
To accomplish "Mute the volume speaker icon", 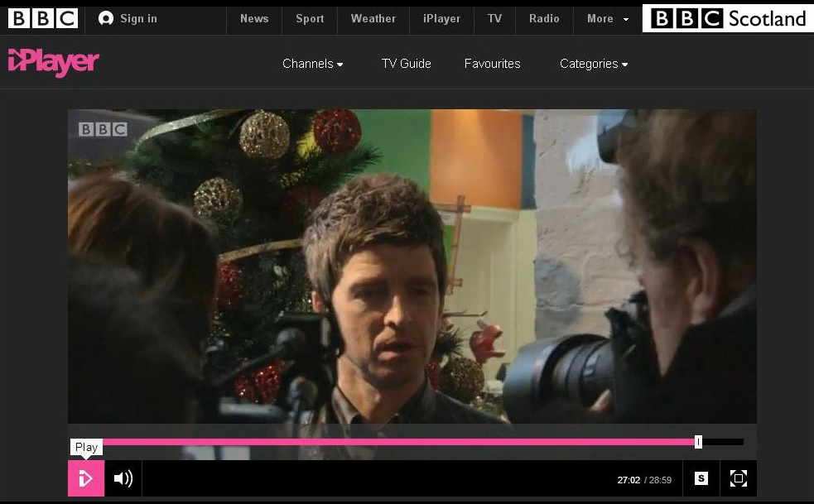I will (x=123, y=478).
